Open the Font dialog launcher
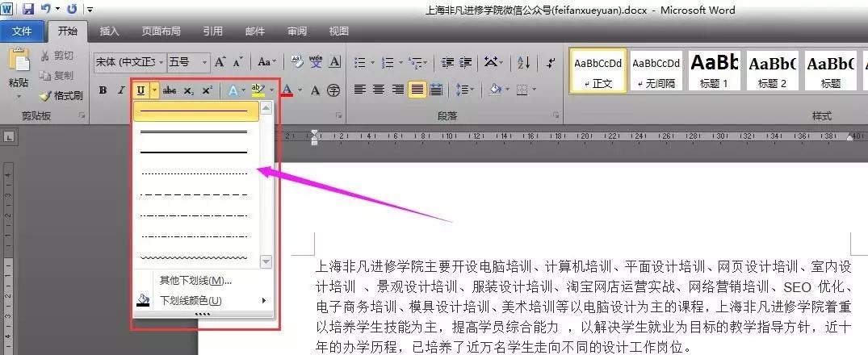The image size is (868, 355). (338, 115)
